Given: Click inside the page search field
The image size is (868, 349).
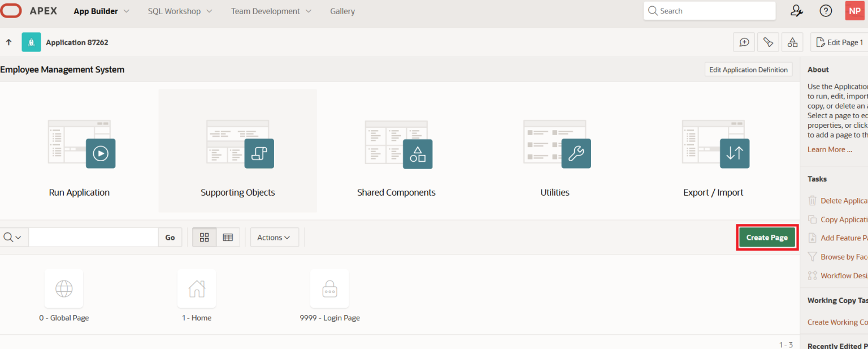Looking at the screenshot, I should pos(93,237).
